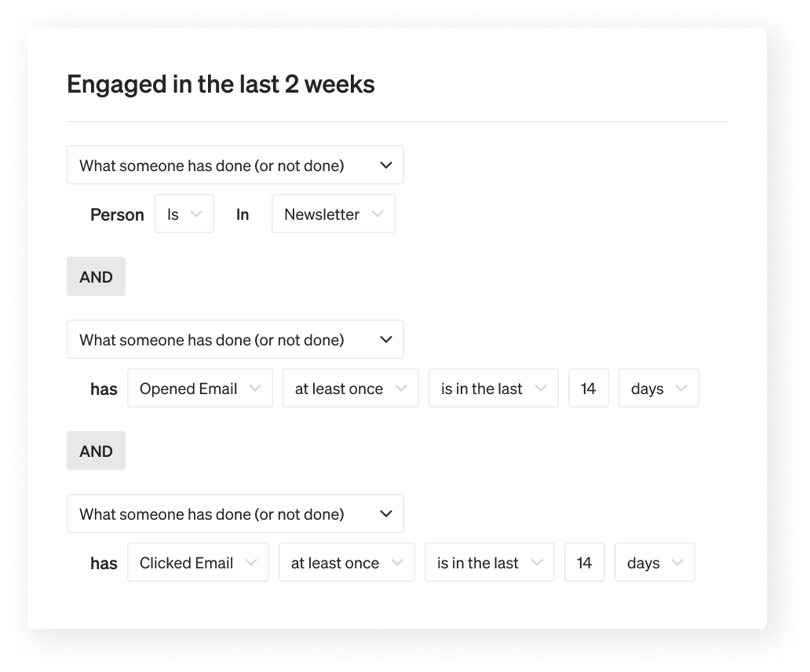810x672 pixels.
Task: Click the 14 value field for Opened Email
Action: point(589,388)
